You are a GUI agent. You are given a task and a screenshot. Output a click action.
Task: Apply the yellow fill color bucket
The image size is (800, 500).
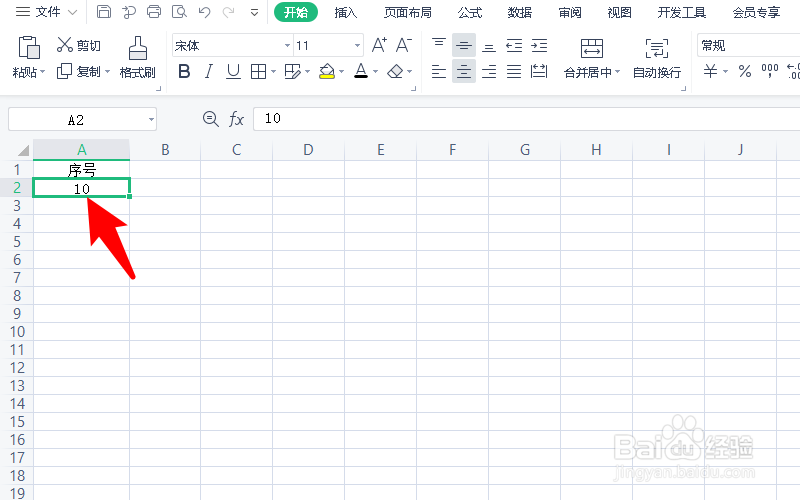(x=327, y=71)
